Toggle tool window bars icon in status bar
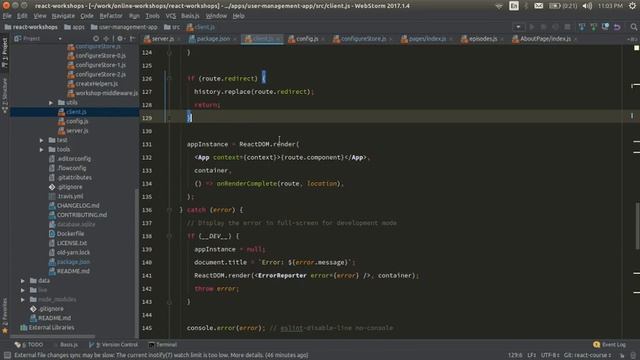Viewport: 640px width, 360px height. (x=7, y=356)
